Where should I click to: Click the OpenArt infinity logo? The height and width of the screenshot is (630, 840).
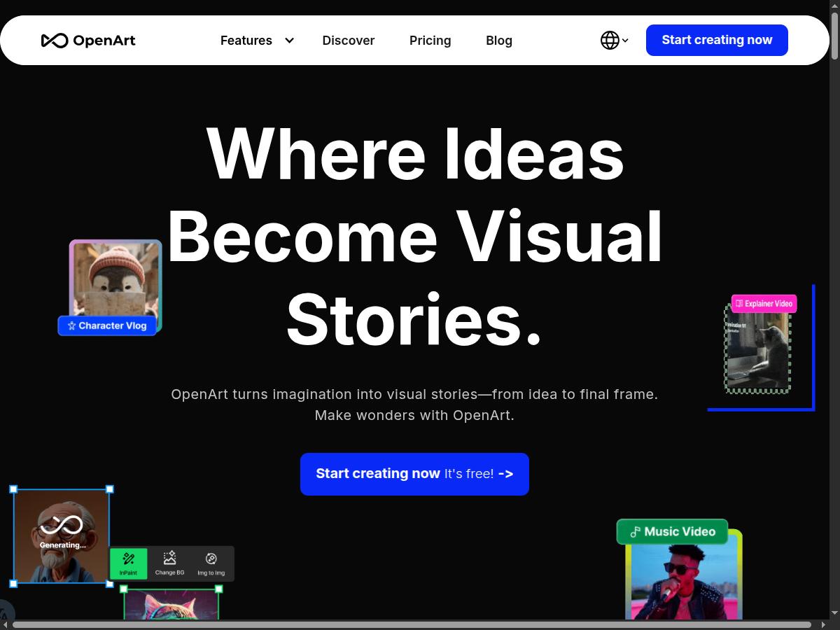[55, 41]
